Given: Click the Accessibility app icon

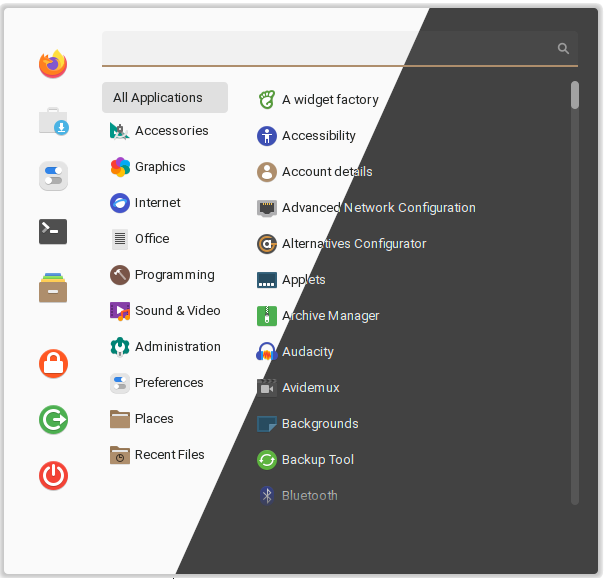Looking at the screenshot, I should tap(267, 136).
